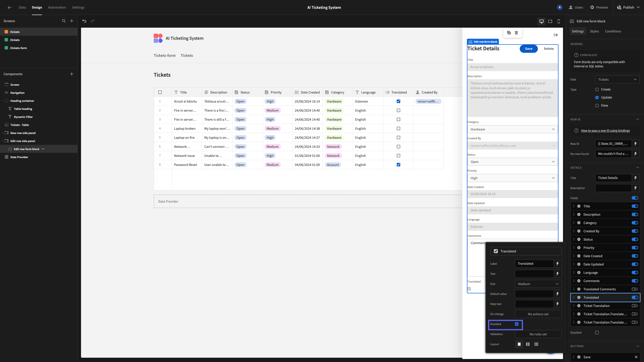Screen dimensions: 644x362
Task: Duplicate the Edit row form block
Action: point(509,33)
